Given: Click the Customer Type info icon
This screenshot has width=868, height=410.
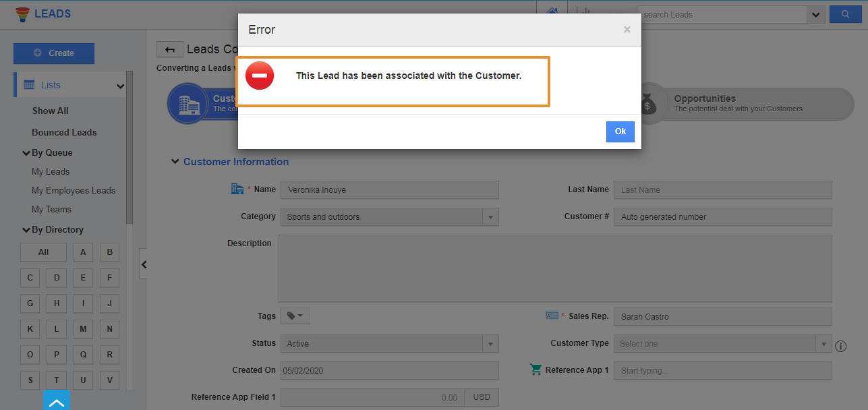Looking at the screenshot, I should pyautogui.click(x=840, y=346).
